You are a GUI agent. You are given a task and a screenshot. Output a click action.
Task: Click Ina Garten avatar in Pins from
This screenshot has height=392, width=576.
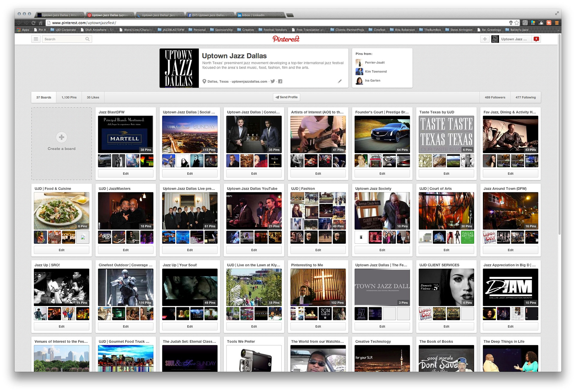(359, 80)
